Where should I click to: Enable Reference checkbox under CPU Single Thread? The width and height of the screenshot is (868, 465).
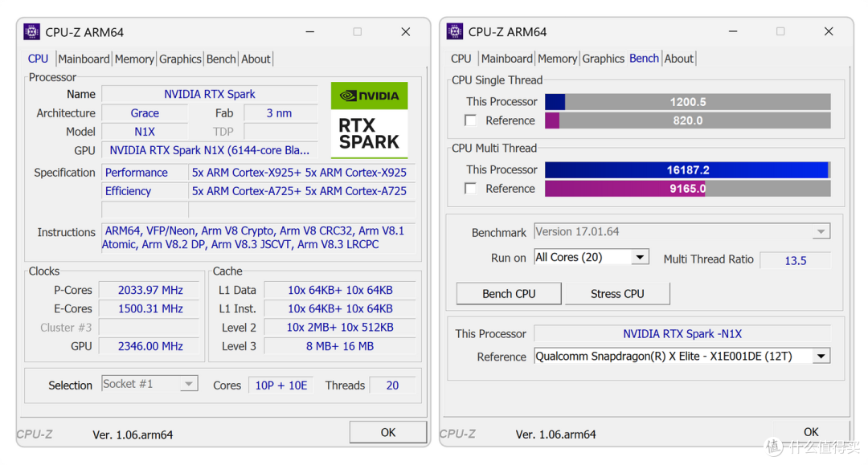470,120
